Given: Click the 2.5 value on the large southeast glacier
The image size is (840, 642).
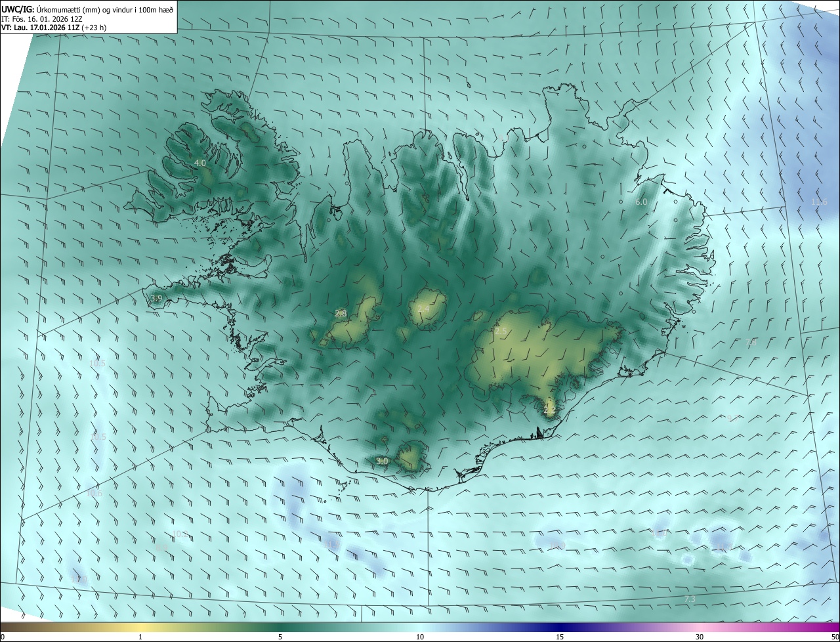Looking at the screenshot, I should [x=501, y=332].
